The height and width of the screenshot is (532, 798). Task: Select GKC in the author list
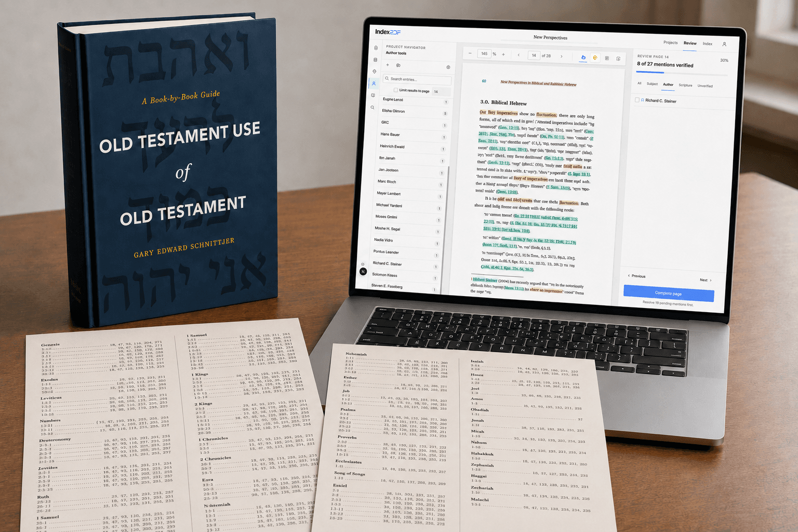click(414, 124)
